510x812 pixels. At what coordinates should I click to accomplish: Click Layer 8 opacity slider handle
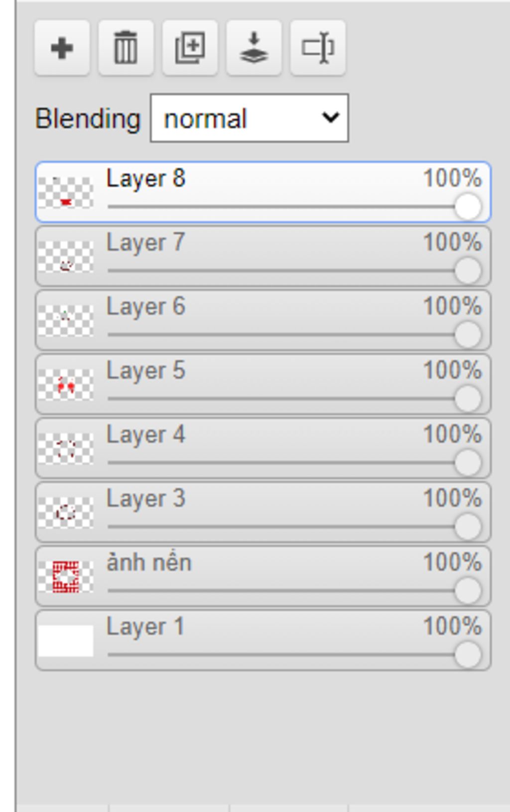point(468,207)
